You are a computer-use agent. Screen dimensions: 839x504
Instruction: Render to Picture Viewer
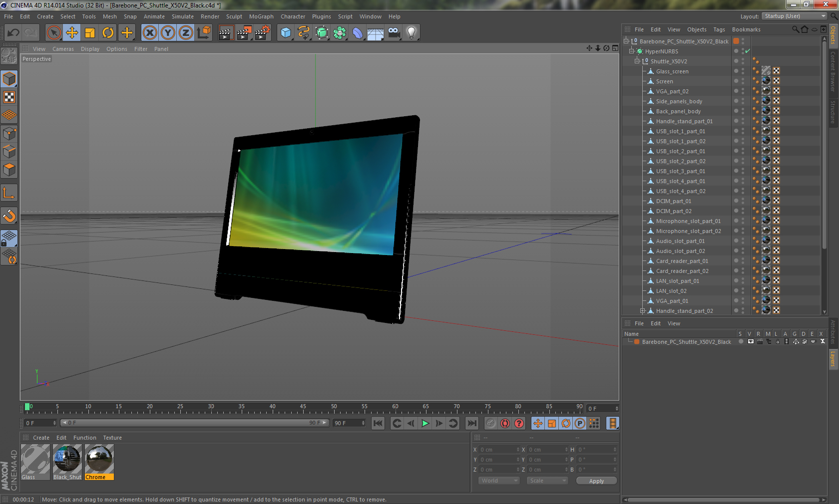pos(244,33)
